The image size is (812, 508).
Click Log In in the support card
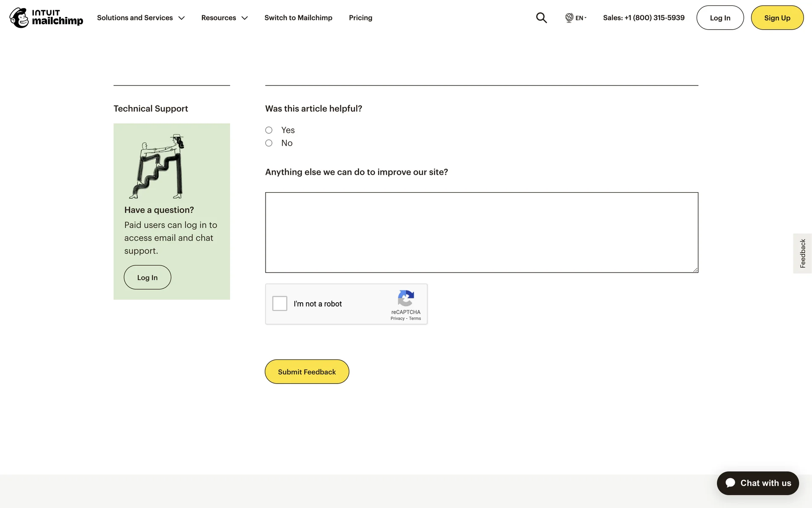[x=147, y=278]
